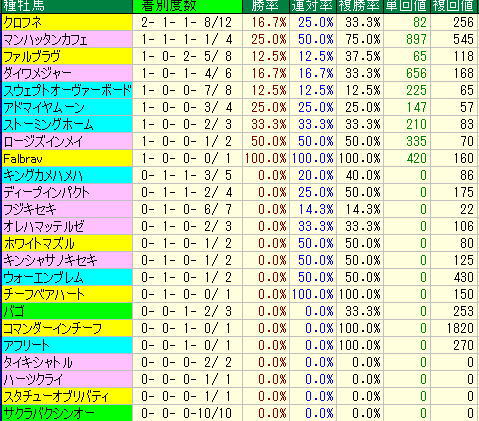Click タイキシャトル record 0-0-0-2/2
This screenshot has height=421, width=479.
[x=186, y=362]
